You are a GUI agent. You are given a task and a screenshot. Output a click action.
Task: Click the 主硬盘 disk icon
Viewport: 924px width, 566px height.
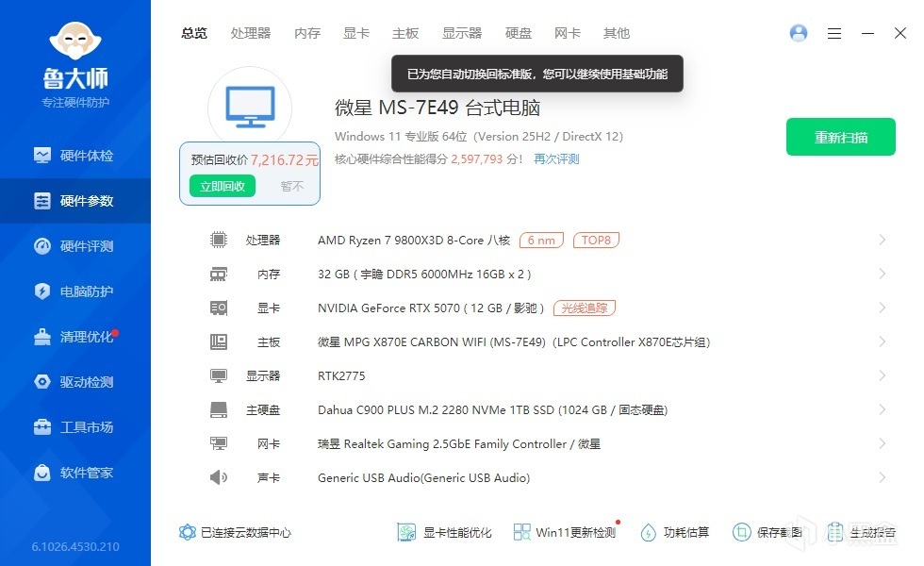(x=219, y=409)
